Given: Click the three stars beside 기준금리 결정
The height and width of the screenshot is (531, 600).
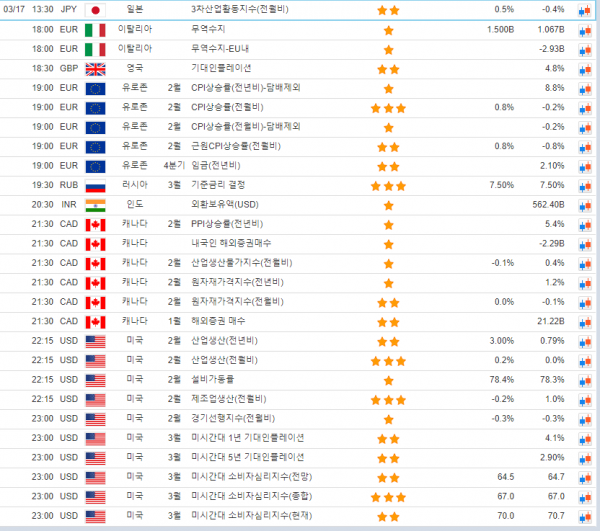Looking at the screenshot, I should pyautogui.click(x=388, y=185).
